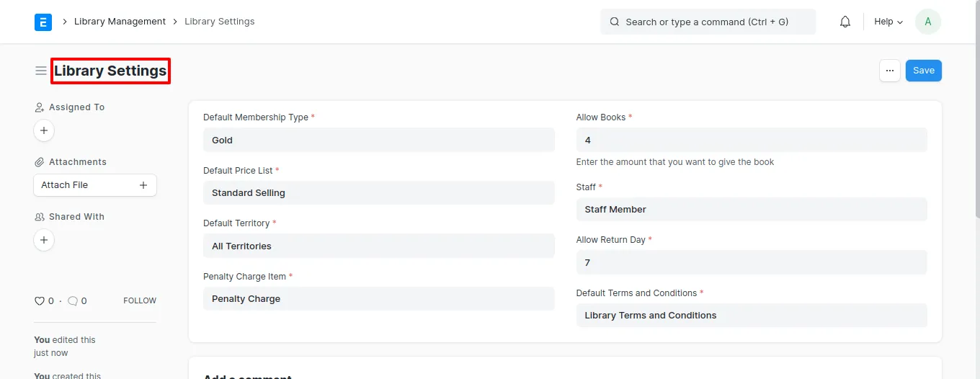980x379 pixels.
Task: Open the comments count bubble icon
Action: (x=73, y=301)
